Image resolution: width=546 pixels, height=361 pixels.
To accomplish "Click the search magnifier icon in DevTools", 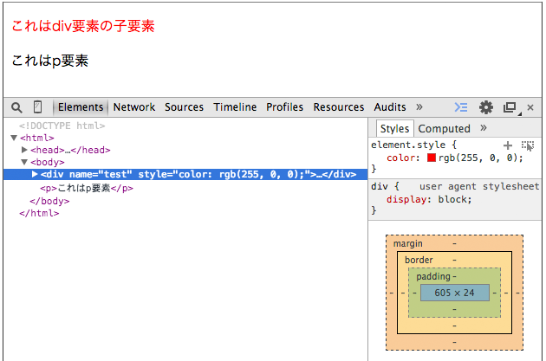I will coord(17,107).
